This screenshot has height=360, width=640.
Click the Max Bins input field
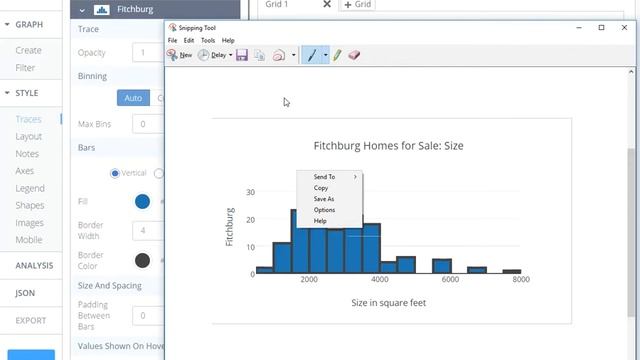click(148, 124)
